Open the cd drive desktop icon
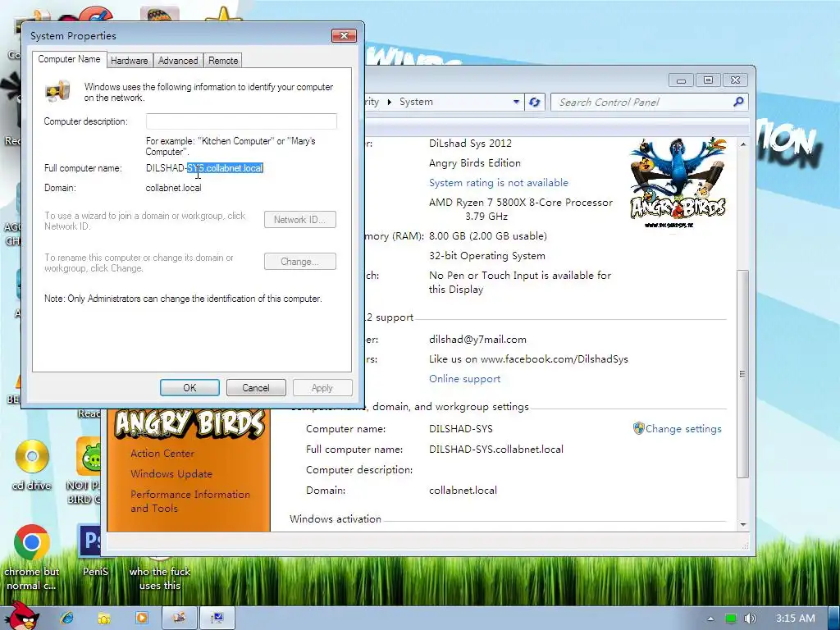Viewport: 840px width, 630px height. [x=32, y=465]
